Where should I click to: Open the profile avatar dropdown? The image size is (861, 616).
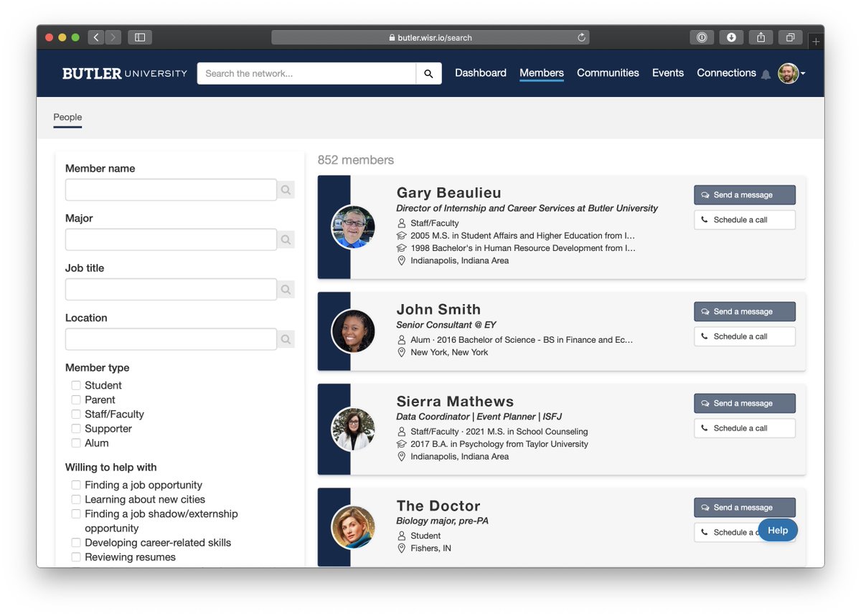click(789, 73)
